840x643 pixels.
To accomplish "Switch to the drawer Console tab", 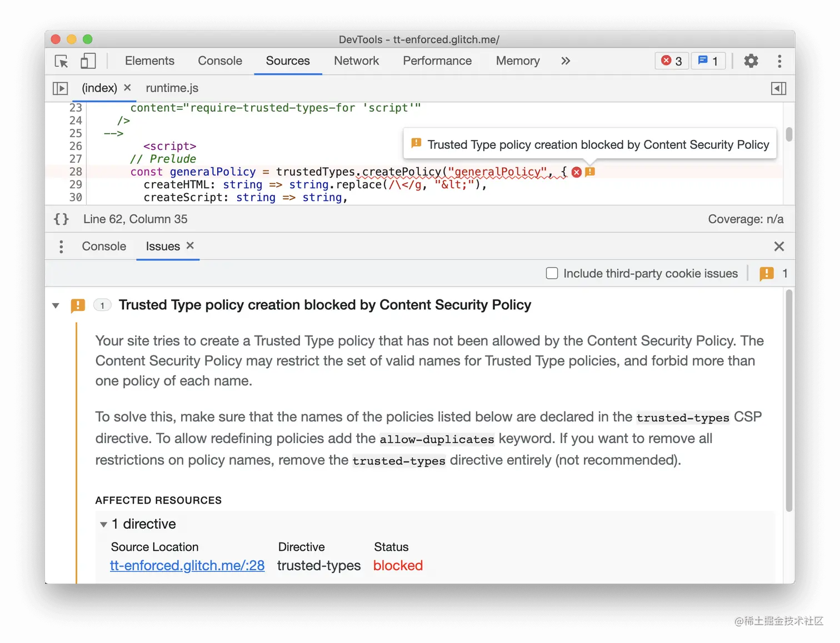I will point(104,247).
